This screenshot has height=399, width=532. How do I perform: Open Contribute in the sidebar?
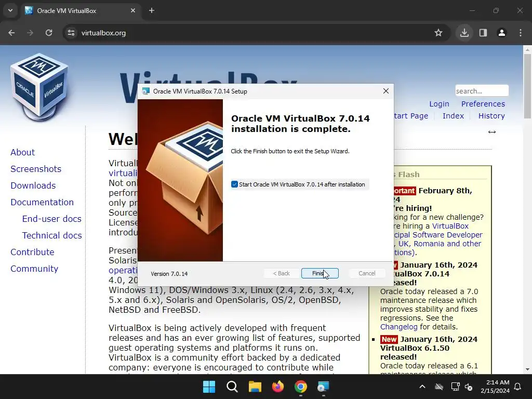(x=32, y=252)
